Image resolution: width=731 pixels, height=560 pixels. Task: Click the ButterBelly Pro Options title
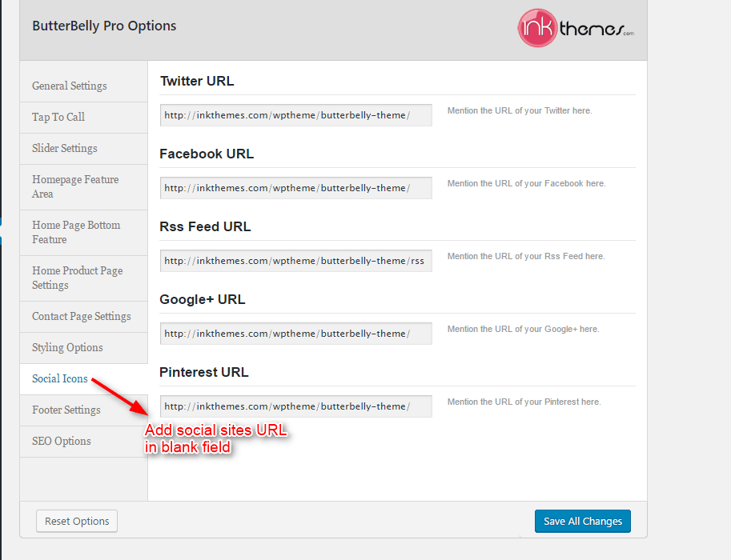pos(104,26)
